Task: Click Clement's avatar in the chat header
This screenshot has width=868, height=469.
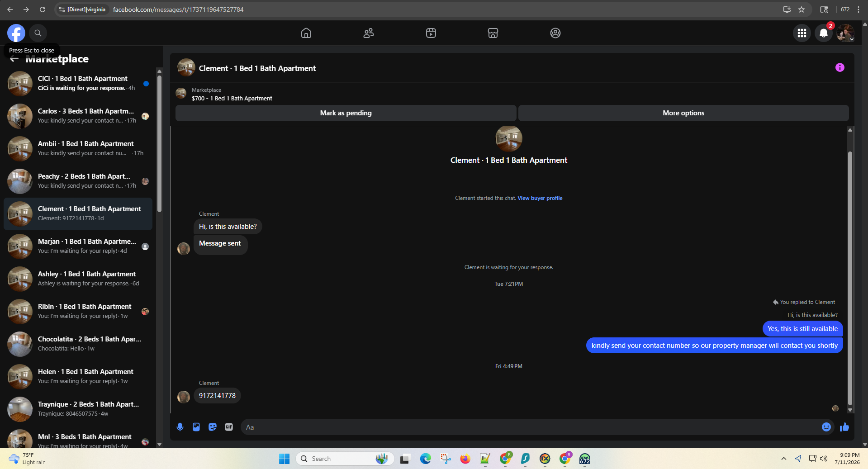Action: [186, 68]
